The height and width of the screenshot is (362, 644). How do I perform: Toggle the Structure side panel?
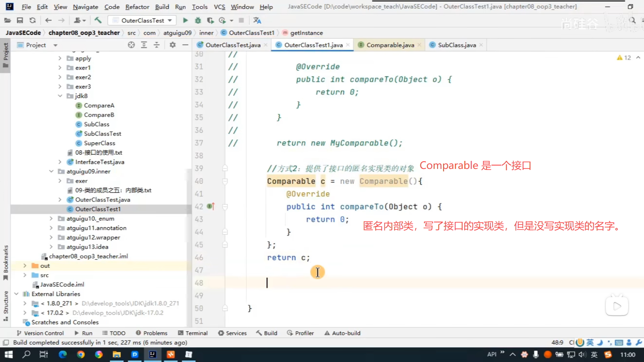click(6, 306)
